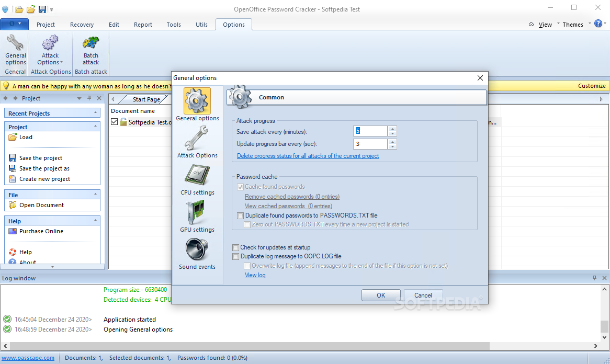Click OK in General options dialog
Screen dimensions: 610x364
click(x=381, y=295)
